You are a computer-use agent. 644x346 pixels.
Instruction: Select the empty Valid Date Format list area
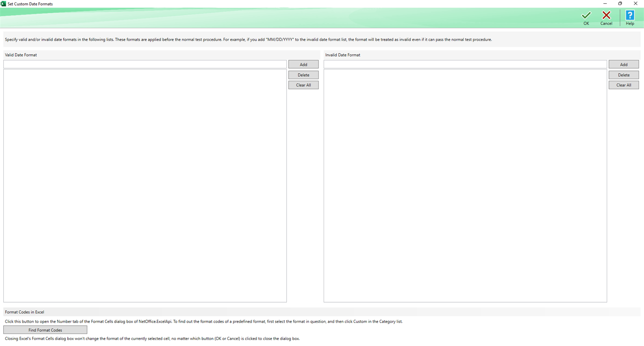[x=145, y=184]
